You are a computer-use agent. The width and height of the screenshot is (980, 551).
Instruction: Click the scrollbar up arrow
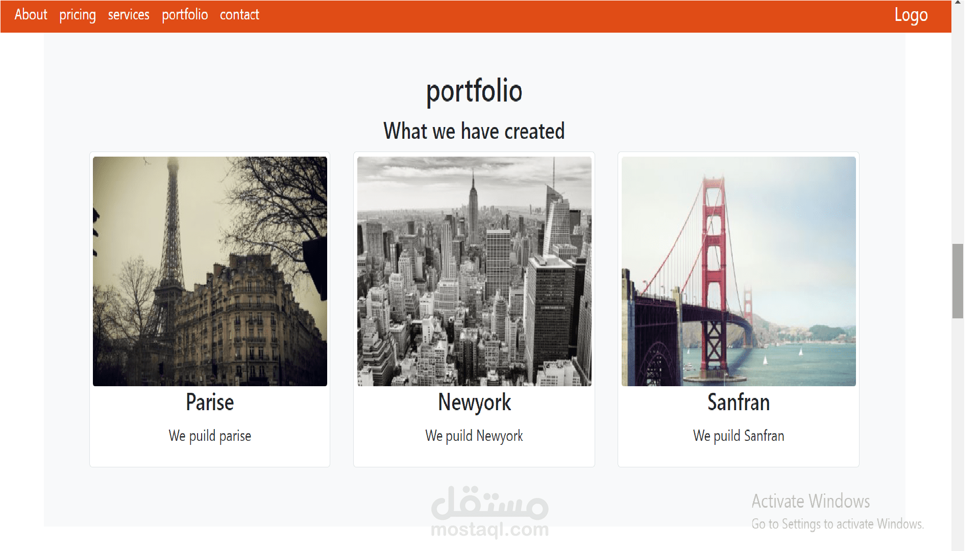(958, 3)
